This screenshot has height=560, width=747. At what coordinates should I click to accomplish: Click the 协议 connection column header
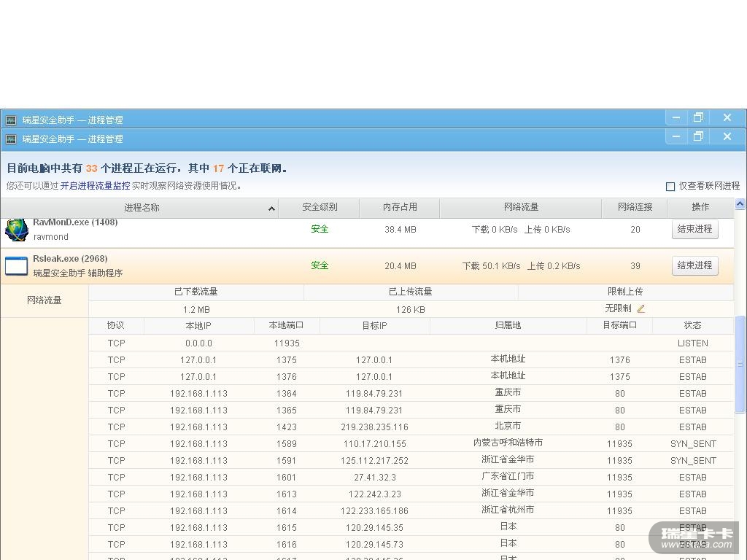pos(116,325)
